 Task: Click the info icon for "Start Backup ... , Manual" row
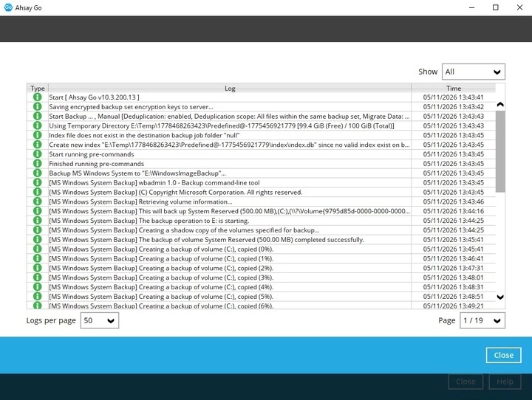coord(38,117)
